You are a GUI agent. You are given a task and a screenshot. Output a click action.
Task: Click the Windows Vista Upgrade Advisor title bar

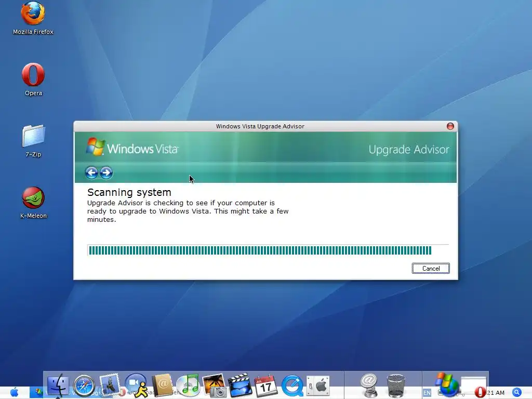coord(260,126)
